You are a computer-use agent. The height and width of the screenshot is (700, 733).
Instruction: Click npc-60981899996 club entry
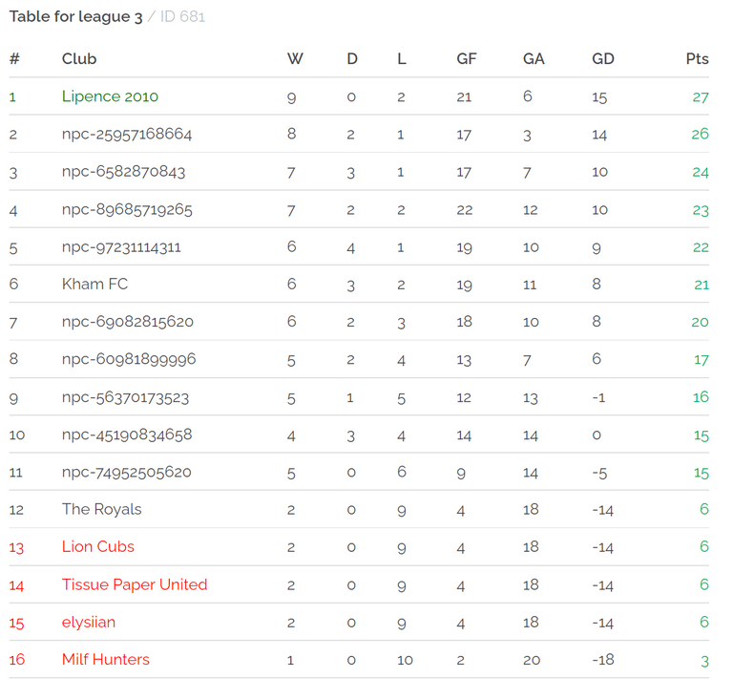click(x=129, y=360)
